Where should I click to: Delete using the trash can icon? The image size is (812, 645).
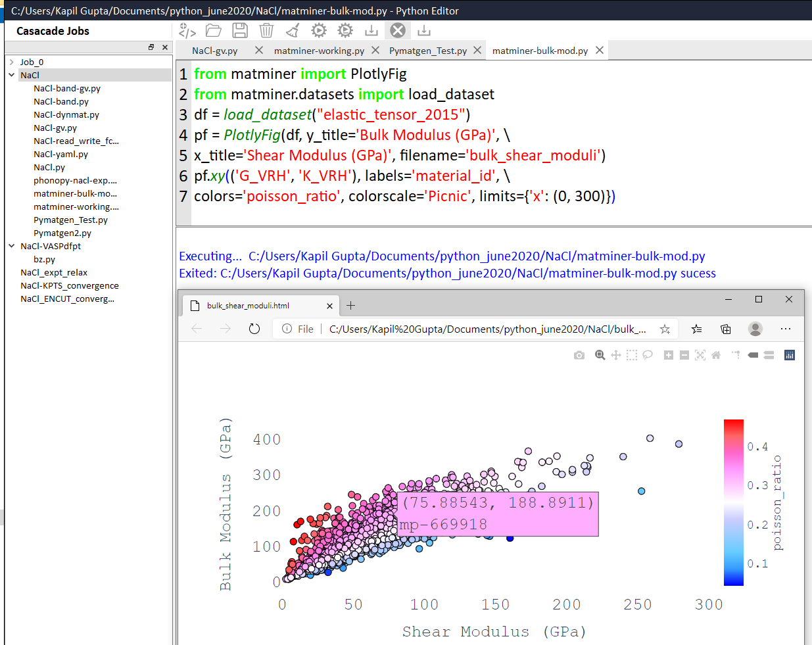pyautogui.click(x=266, y=30)
